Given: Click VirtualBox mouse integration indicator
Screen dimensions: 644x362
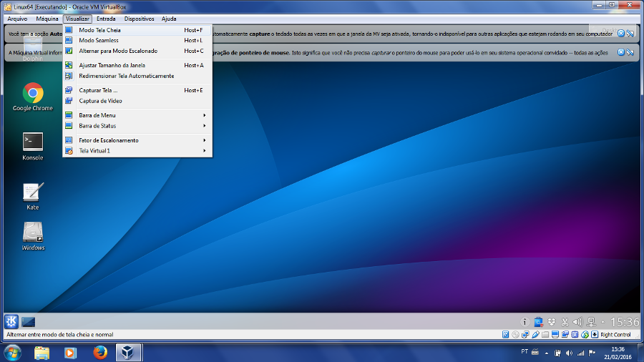Looking at the screenshot, I should tap(585, 335).
